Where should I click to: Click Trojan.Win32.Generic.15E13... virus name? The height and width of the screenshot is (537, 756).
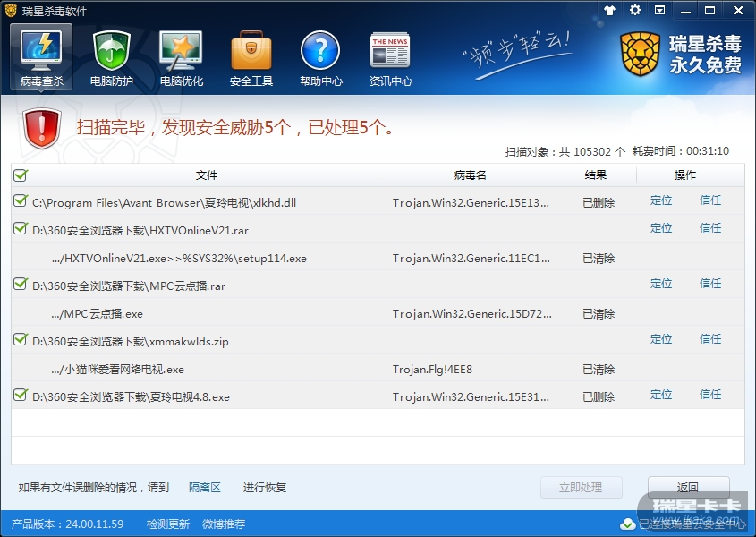click(x=471, y=202)
